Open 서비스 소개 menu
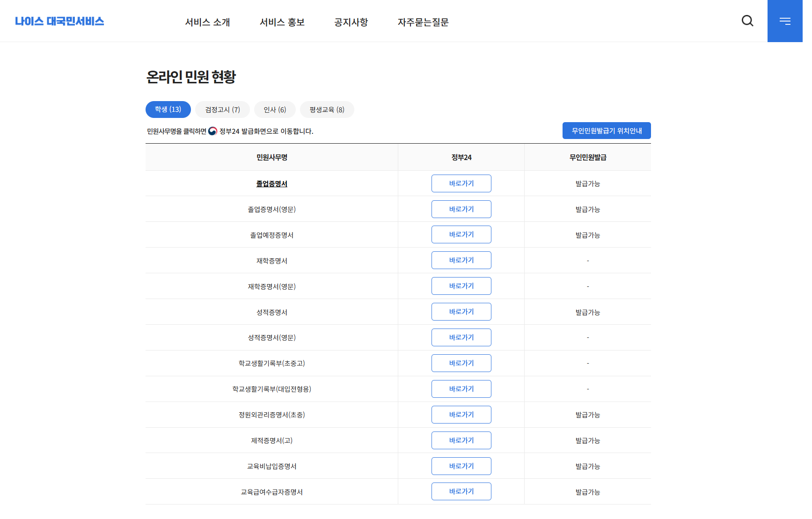 tap(207, 22)
